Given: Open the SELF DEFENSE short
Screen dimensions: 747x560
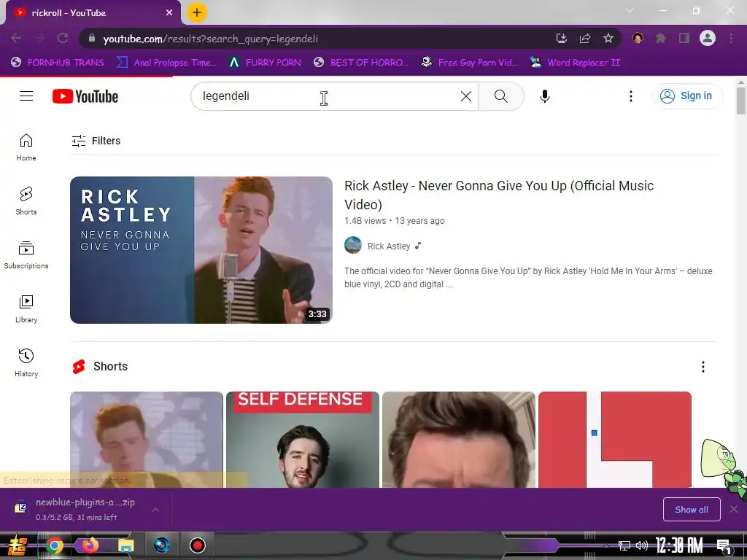Looking at the screenshot, I should (x=303, y=440).
